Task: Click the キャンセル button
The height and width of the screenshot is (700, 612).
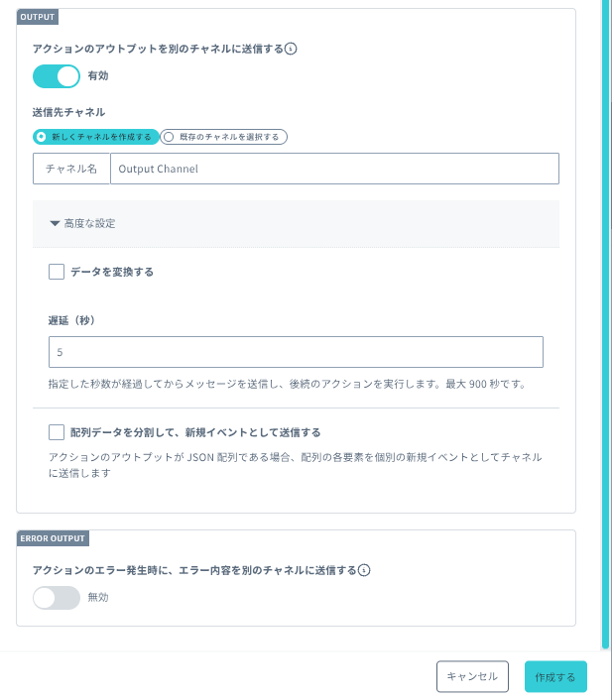Action: (x=472, y=676)
